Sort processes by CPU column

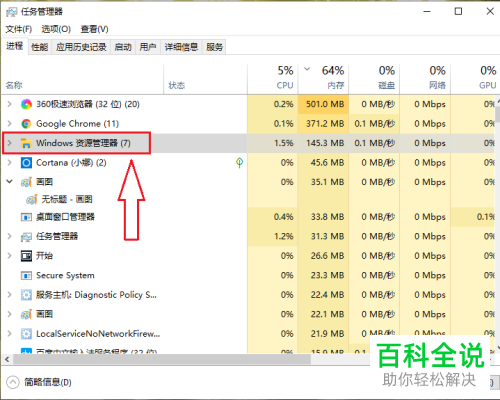273,79
